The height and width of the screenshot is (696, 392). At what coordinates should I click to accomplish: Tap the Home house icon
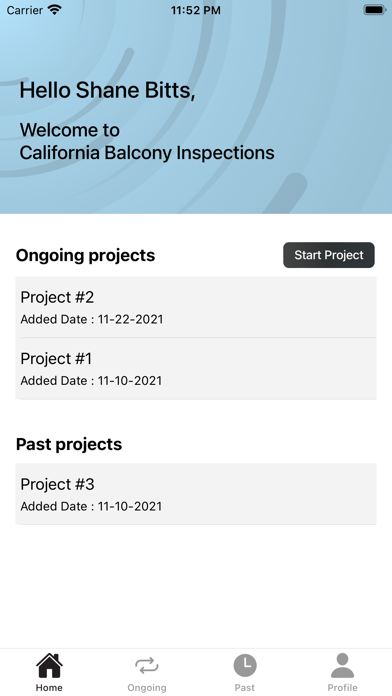pos(49,665)
